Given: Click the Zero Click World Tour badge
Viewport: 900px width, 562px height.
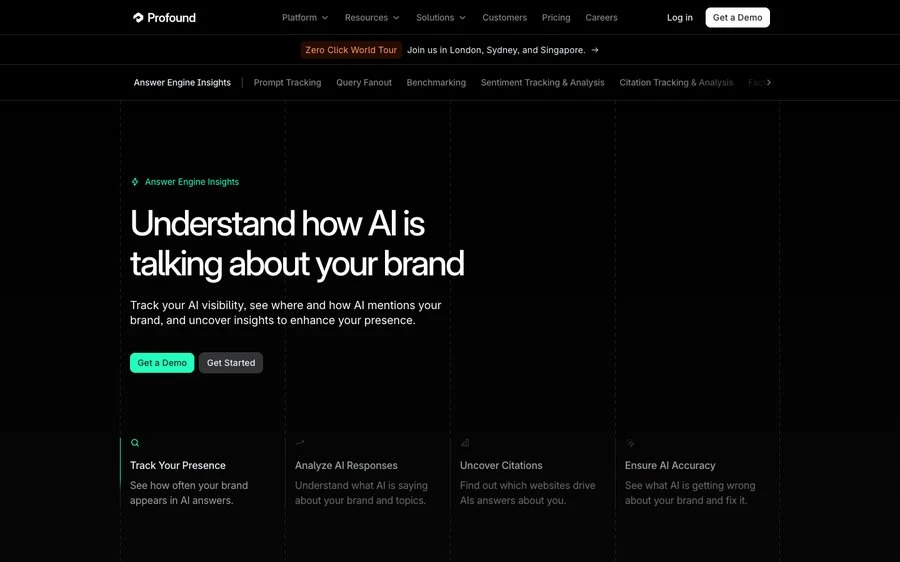Looking at the screenshot, I should (351, 50).
